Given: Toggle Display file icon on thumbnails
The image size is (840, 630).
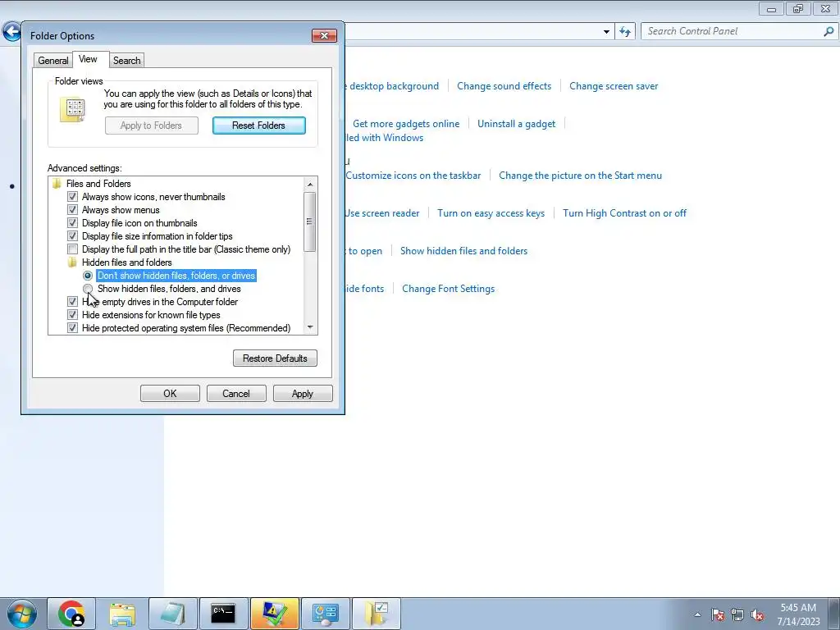Looking at the screenshot, I should (72, 223).
